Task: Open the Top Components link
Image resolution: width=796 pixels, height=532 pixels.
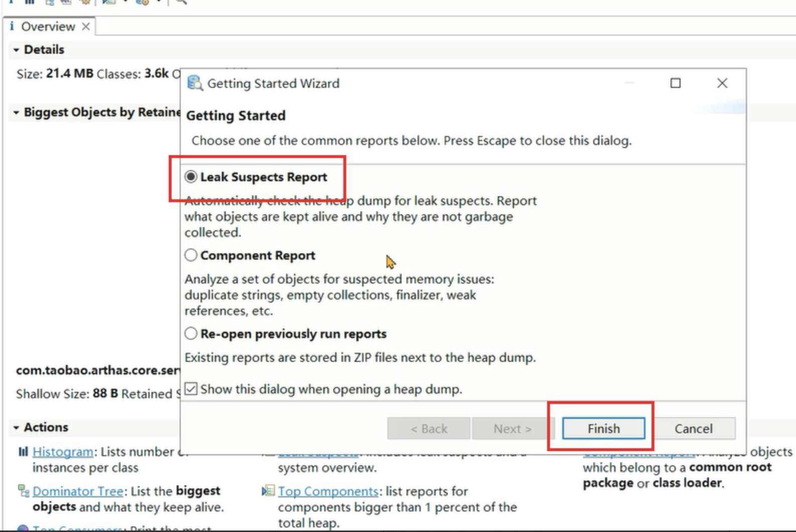Action: tap(328, 491)
